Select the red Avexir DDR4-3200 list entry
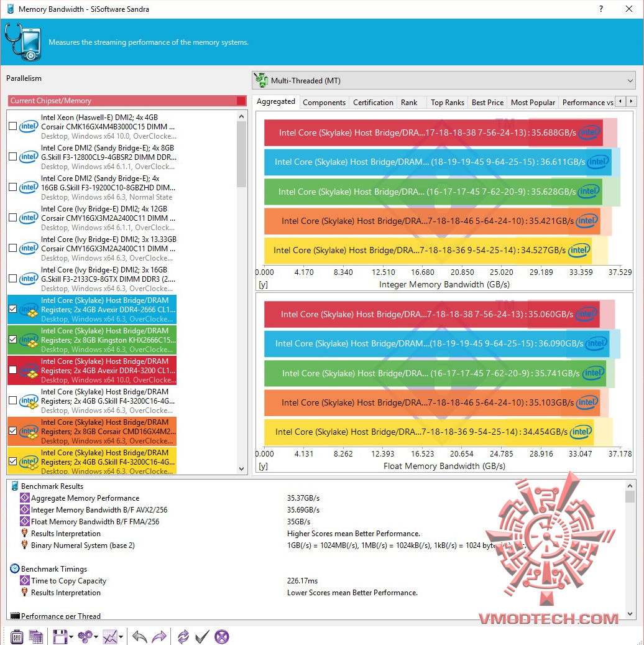 [92, 370]
